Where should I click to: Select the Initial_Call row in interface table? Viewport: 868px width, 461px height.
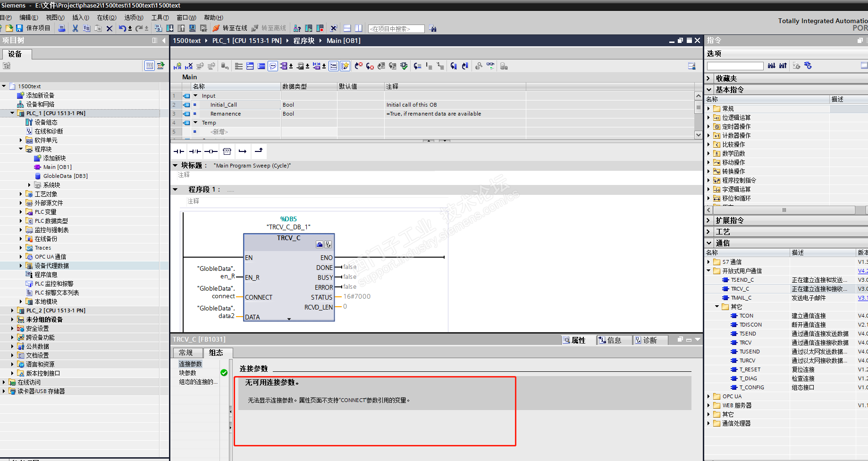coord(432,105)
